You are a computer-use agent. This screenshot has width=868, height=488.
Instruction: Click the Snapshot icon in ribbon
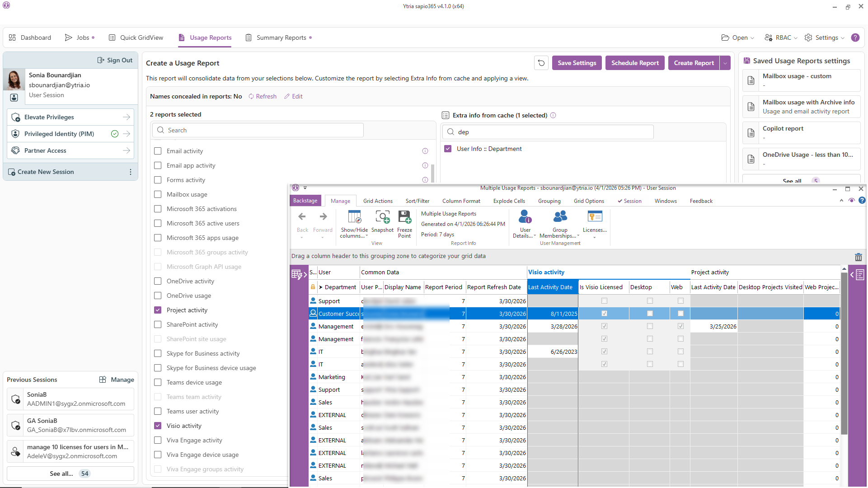(x=382, y=218)
